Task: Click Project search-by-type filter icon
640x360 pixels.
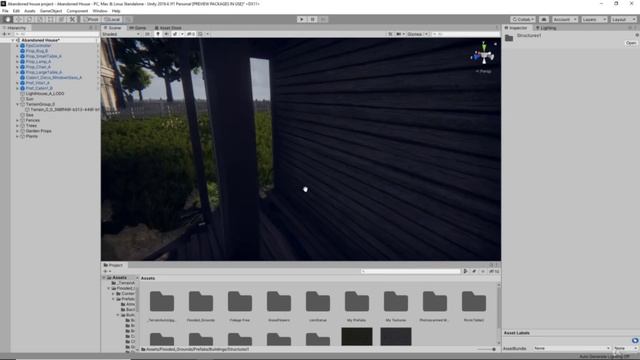Action: click(465, 271)
